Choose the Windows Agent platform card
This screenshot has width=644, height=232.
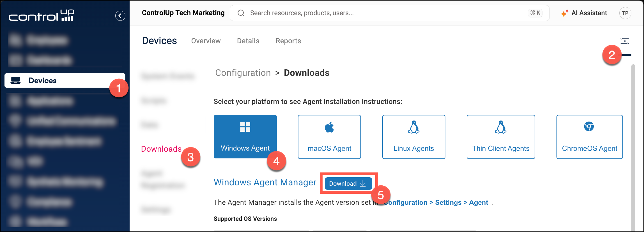(245, 137)
